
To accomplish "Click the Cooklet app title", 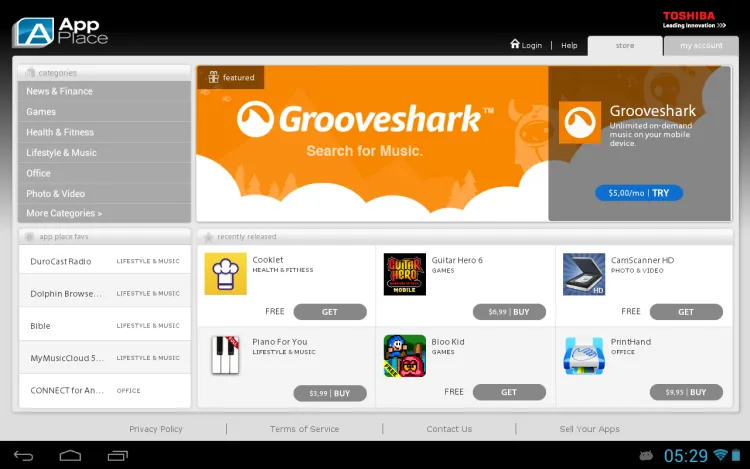I will point(268,260).
